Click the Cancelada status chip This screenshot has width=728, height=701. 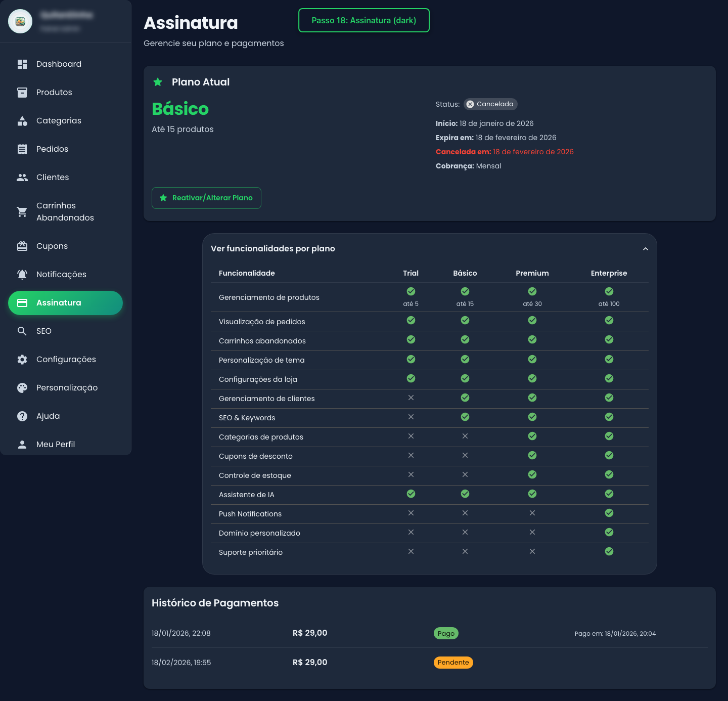click(x=490, y=104)
